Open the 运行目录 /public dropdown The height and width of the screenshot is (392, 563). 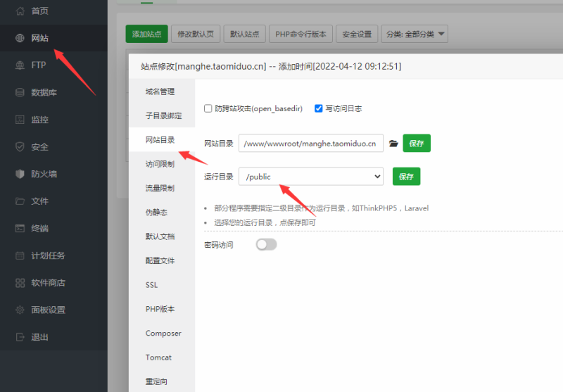[311, 177]
